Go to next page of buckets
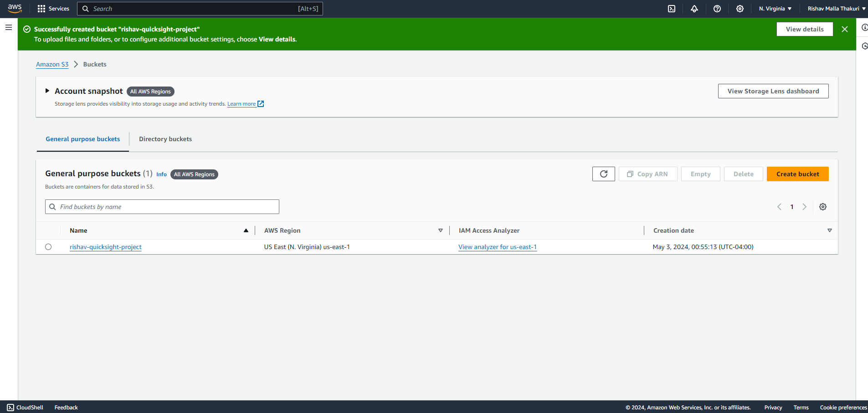Viewport: 868px width, 413px height. coord(805,207)
